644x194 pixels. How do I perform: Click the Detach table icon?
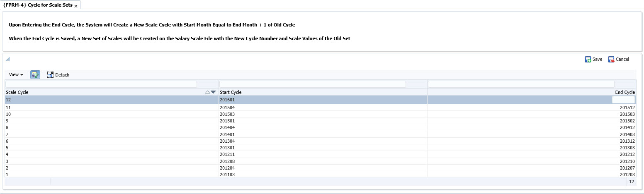point(51,75)
